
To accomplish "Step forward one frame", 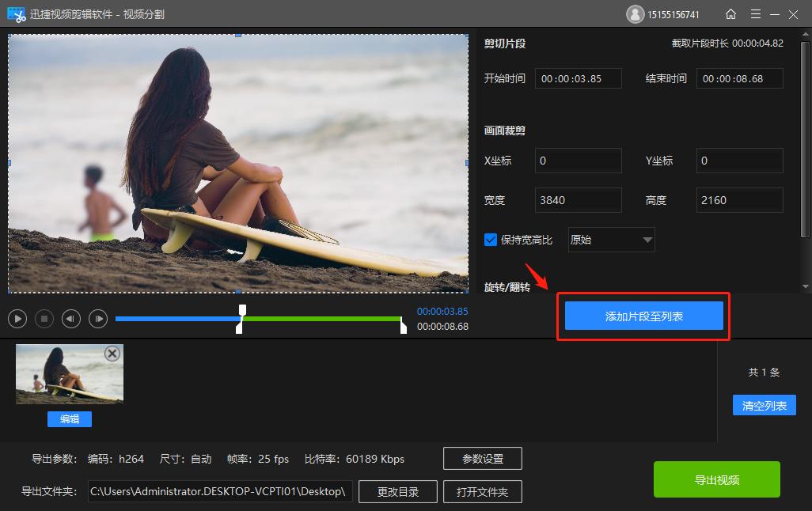I will 97,318.
